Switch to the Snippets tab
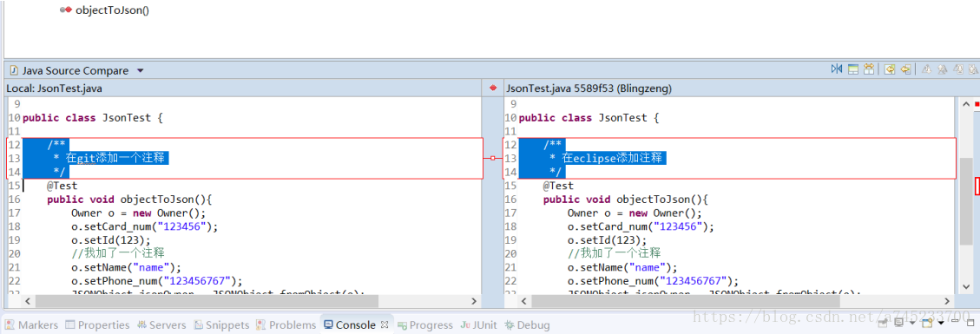The height and width of the screenshot is (334, 980). (221, 324)
